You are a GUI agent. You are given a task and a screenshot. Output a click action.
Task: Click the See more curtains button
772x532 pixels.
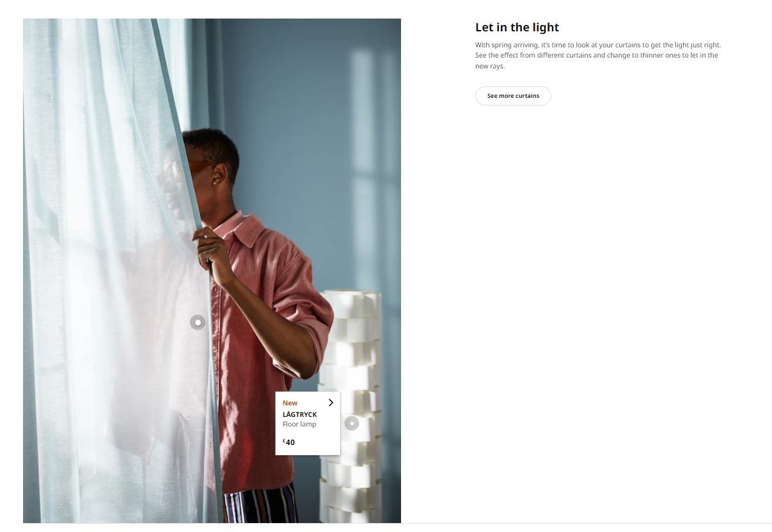[x=513, y=96]
